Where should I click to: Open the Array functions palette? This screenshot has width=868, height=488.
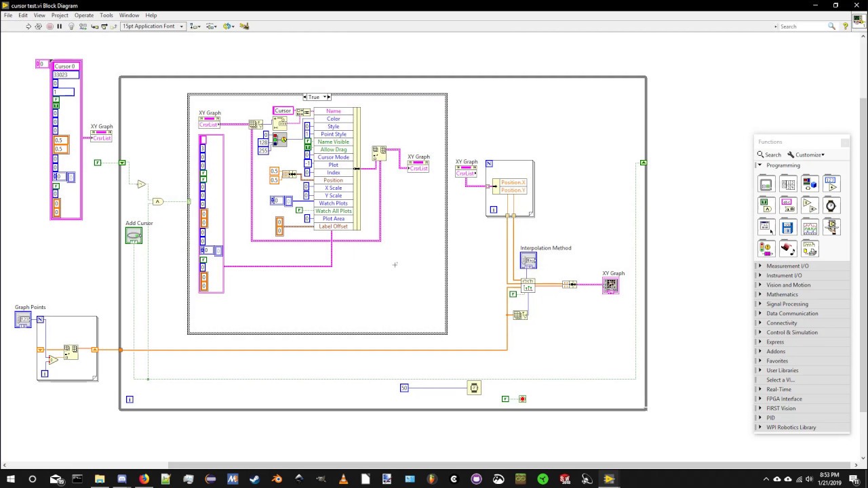coord(787,184)
